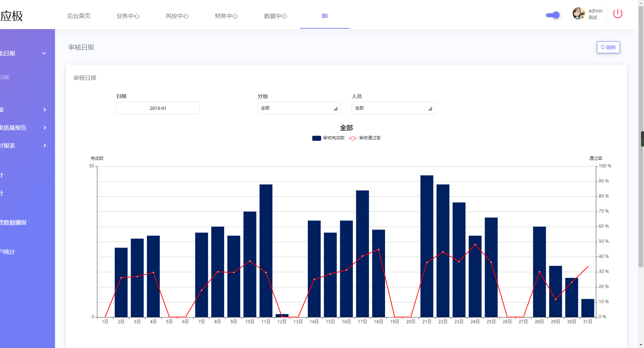The width and height of the screenshot is (644, 348).
Task: Click the line point at 18日
Action: (379, 249)
